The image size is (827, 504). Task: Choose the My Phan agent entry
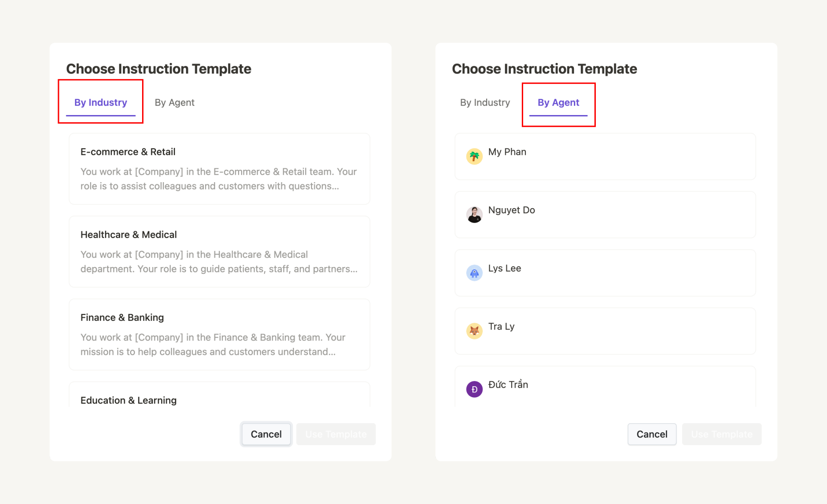(605, 156)
